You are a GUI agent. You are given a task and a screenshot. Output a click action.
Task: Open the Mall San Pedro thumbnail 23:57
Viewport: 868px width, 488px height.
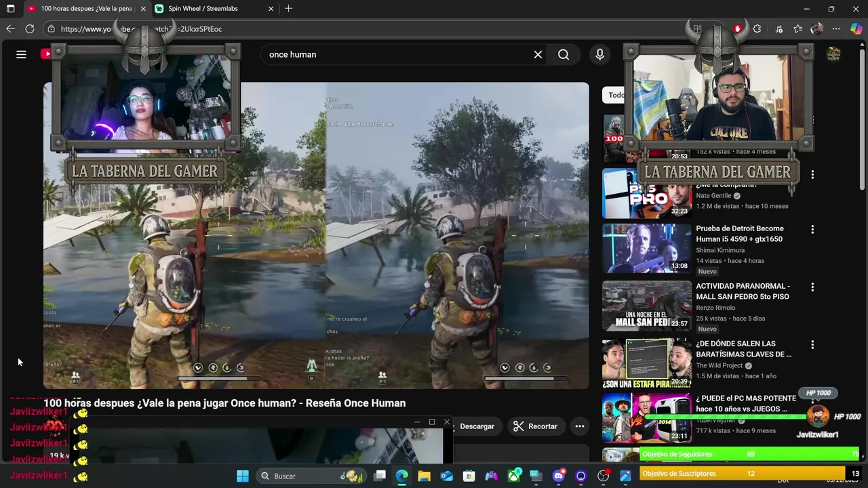647,306
